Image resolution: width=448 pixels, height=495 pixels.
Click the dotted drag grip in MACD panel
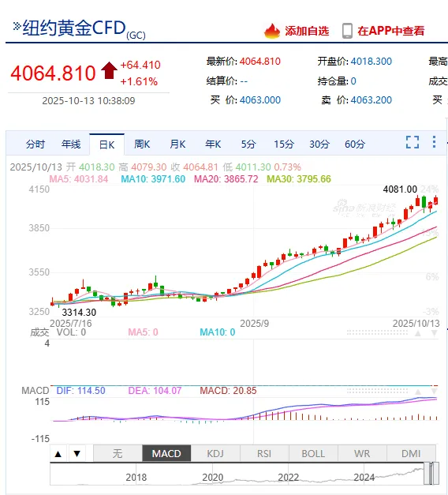(x=377, y=391)
